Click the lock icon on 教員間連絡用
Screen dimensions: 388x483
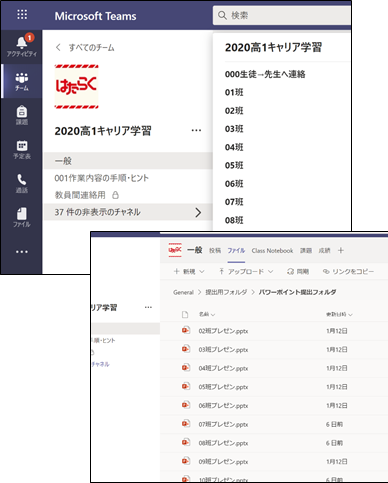(115, 195)
